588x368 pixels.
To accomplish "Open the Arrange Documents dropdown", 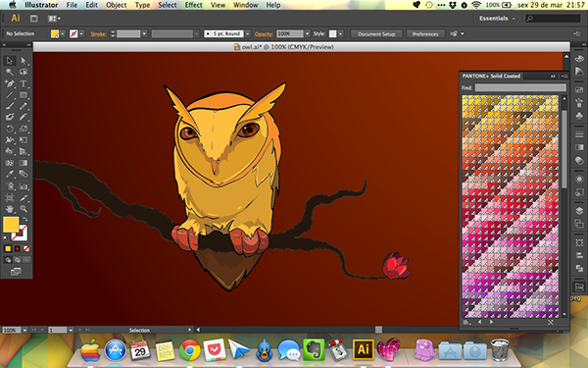I will [54, 19].
